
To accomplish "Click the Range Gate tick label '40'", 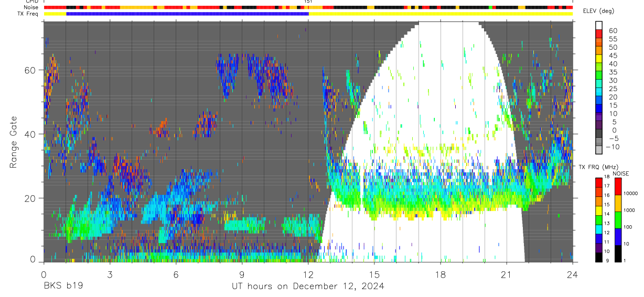I will (31, 134).
